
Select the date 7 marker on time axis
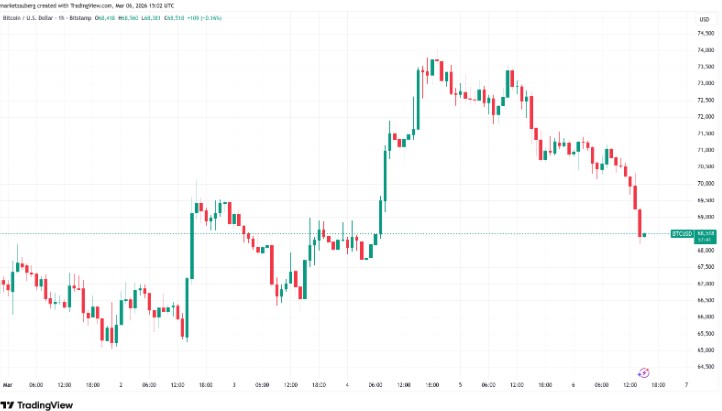686,385
